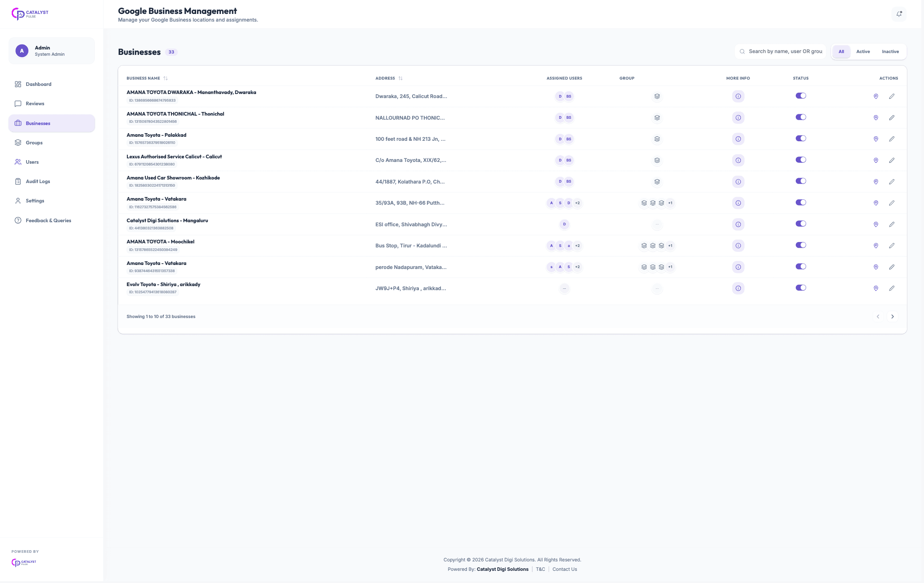Image resolution: width=924 pixels, height=583 pixels.
Task: Go to next page of businesses
Action: (893, 317)
